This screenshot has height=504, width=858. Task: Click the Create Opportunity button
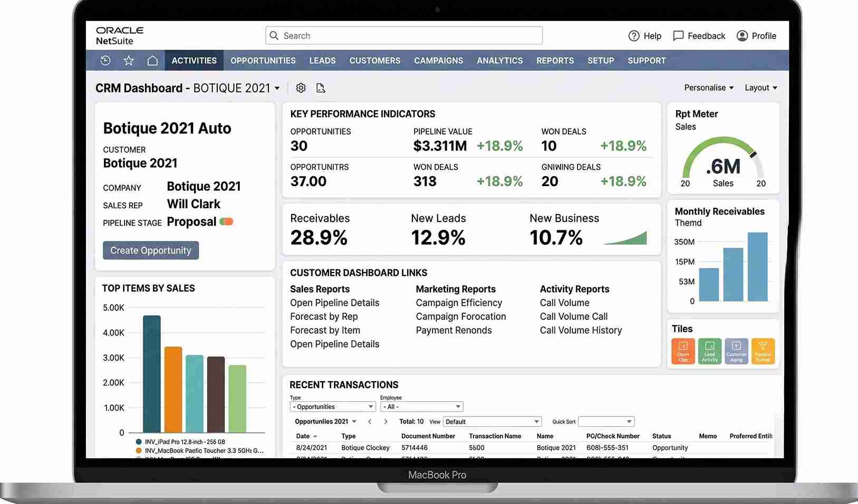tap(151, 250)
